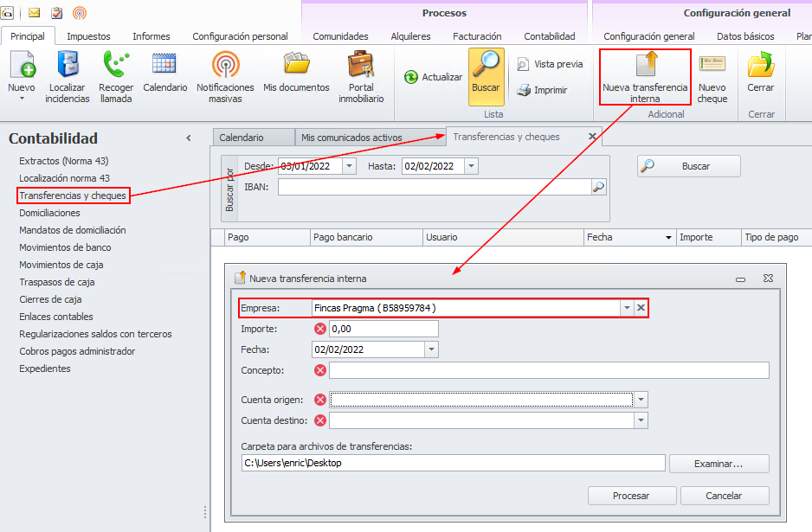Click the Examinar... browse button

click(719, 464)
